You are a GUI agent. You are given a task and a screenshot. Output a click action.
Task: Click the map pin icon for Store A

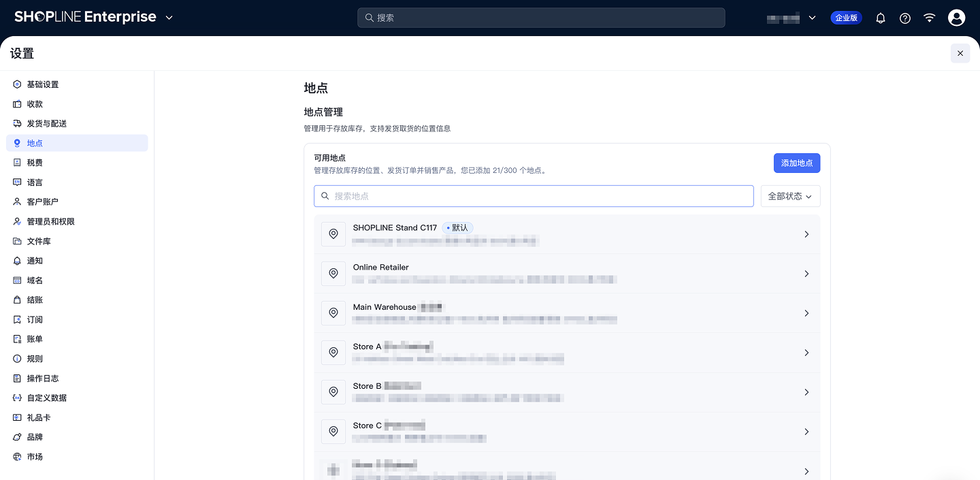[x=333, y=353]
